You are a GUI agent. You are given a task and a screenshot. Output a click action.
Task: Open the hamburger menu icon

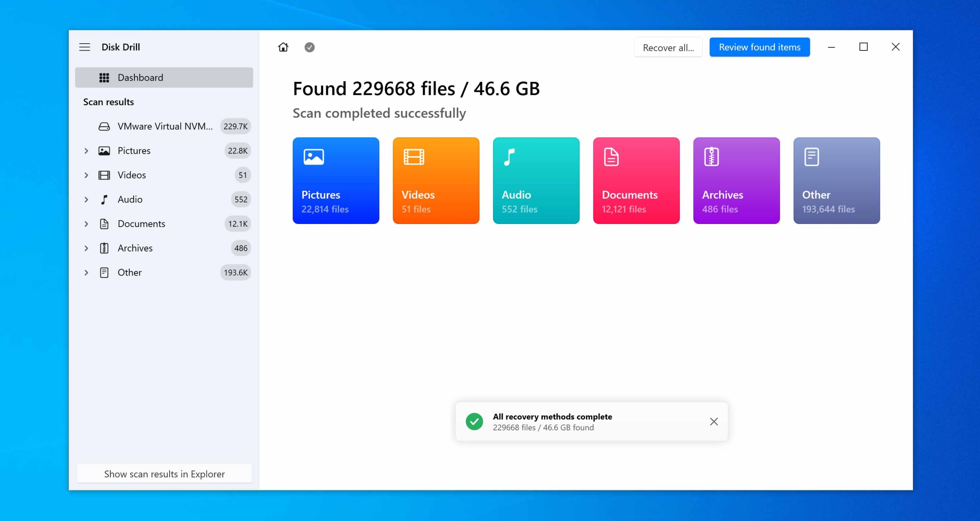click(x=85, y=47)
